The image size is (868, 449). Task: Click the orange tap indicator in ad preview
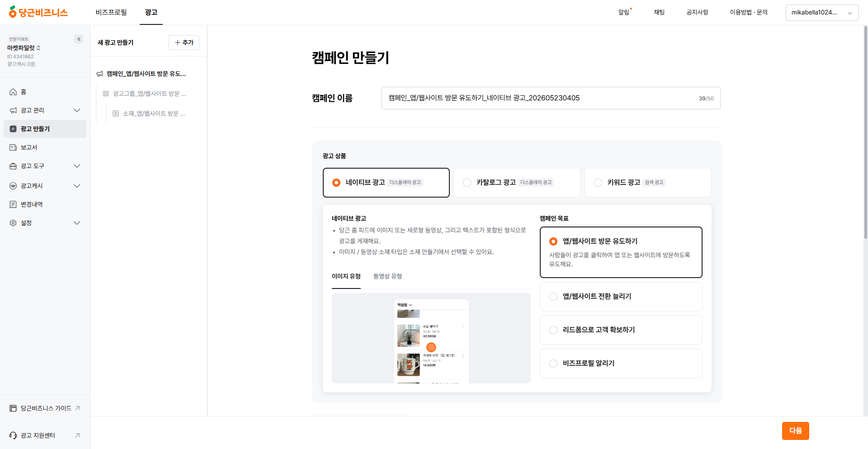point(431,347)
